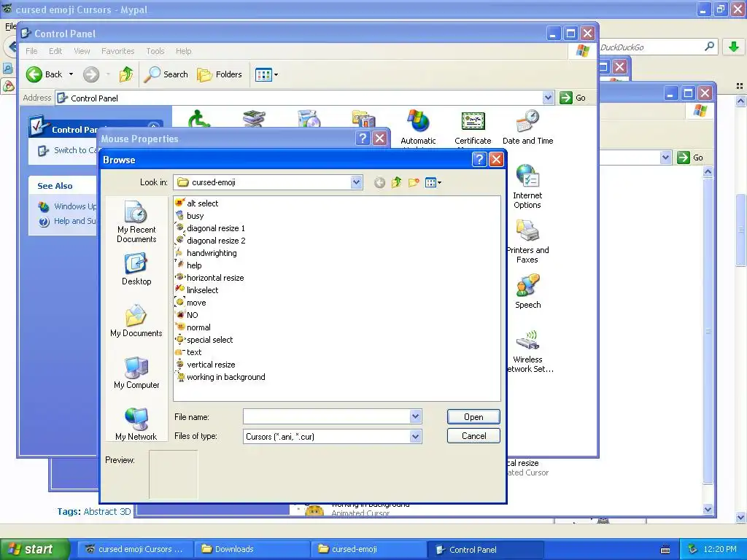Go to Desktop in Browse places bar
This screenshot has width=747, height=560.
(x=136, y=269)
